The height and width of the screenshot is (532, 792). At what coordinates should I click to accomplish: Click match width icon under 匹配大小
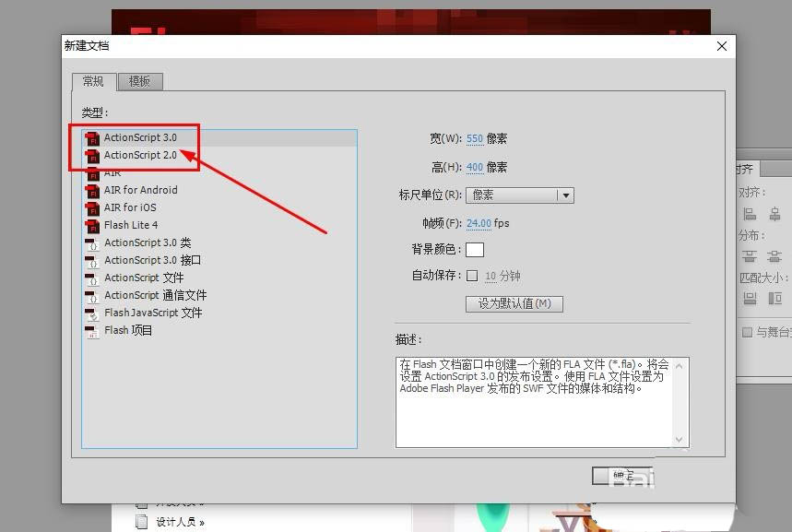(x=750, y=299)
